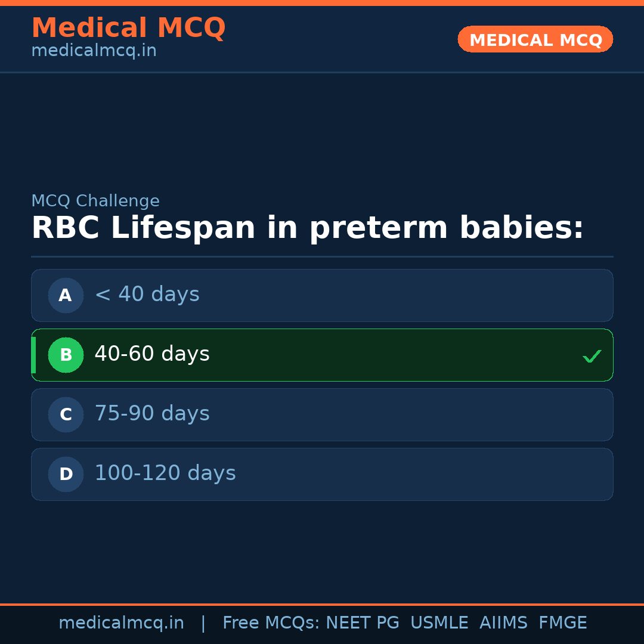Screen dimensions: 644x644
Task: Click the green checkmark on option B
Action: 592,357
